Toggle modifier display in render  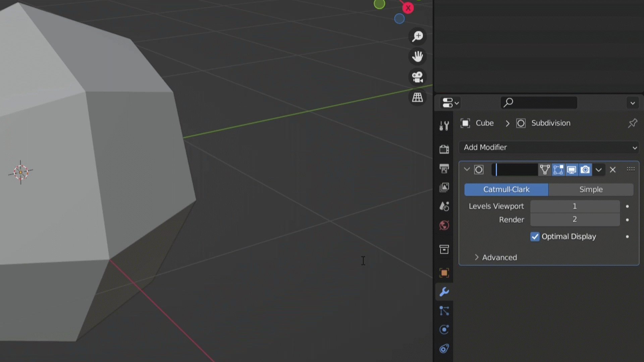pos(585,170)
